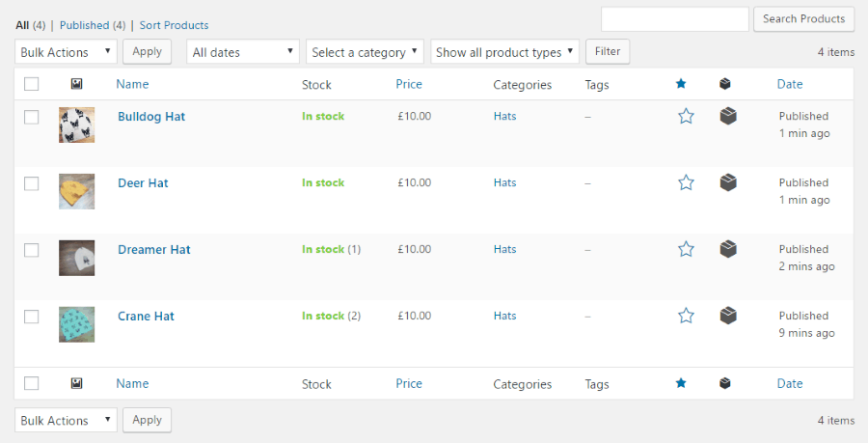Check the Crane Hat row checkbox
The image size is (868, 443).
pos(32,317)
